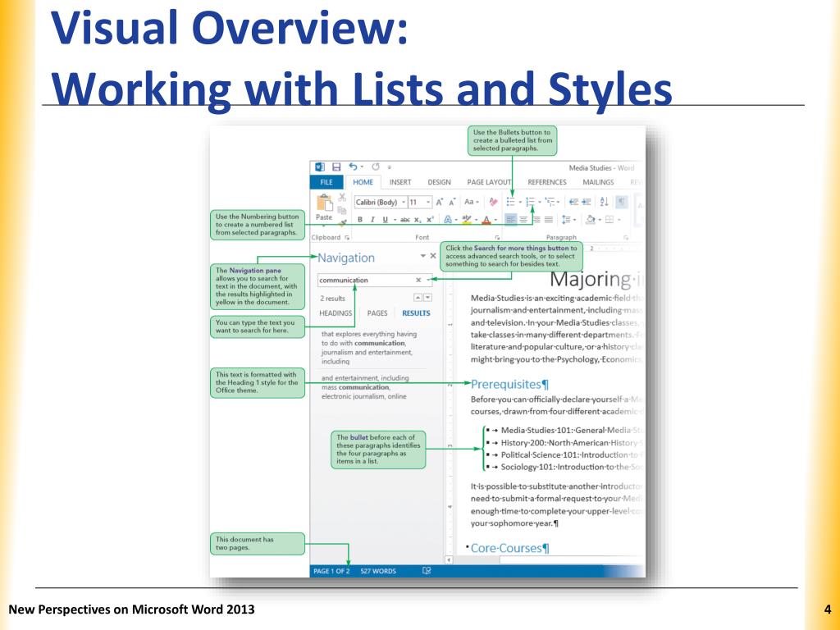Click the Borders icon

pyautogui.click(x=609, y=220)
